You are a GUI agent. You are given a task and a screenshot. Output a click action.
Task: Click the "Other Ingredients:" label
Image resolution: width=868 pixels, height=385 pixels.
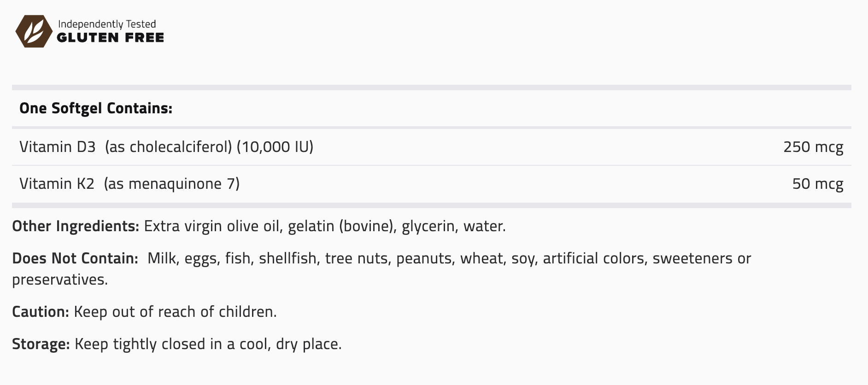coord(76,226)
